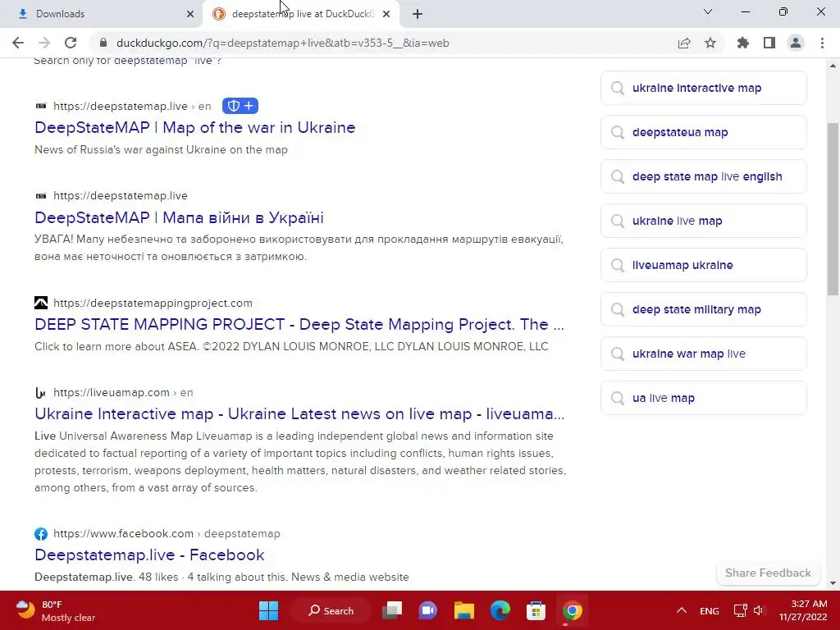
Task: Click the scrollbar down arrow
Action: [x=833, y=583]
